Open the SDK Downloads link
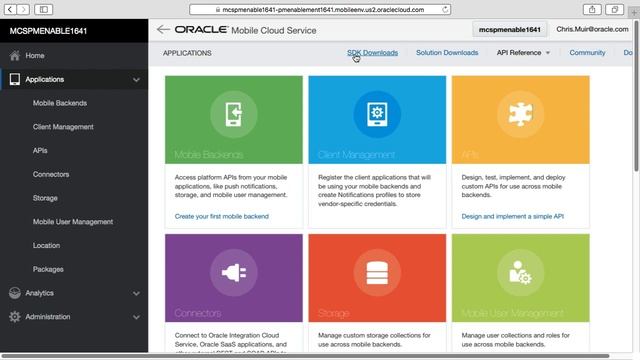The width and height of the screenshot is (640, 360). click(372, 53)
